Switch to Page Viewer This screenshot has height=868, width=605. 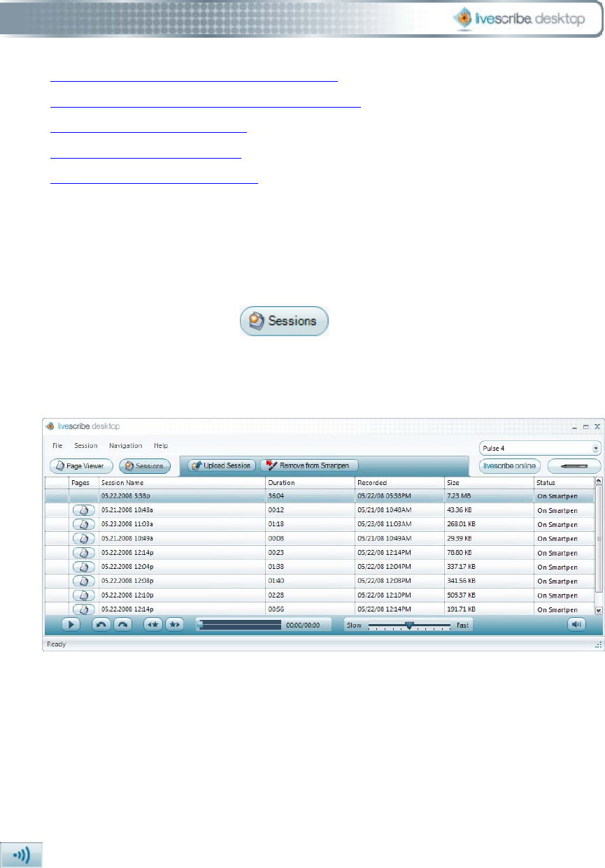coord(80,465)
